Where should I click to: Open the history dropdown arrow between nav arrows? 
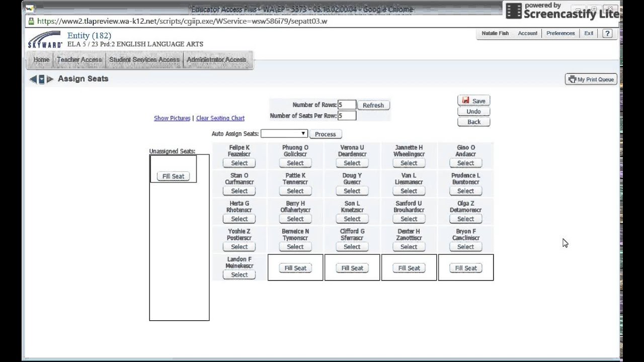coord(42,79)
